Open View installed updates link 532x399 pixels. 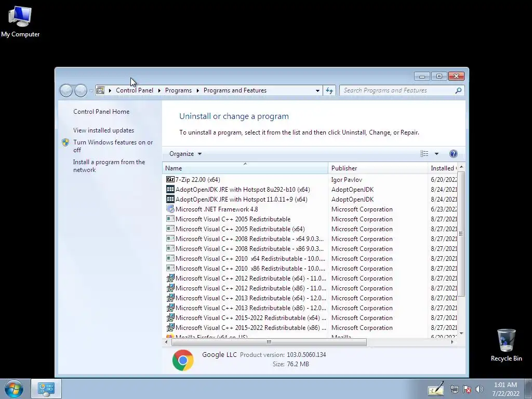(103, 130)
